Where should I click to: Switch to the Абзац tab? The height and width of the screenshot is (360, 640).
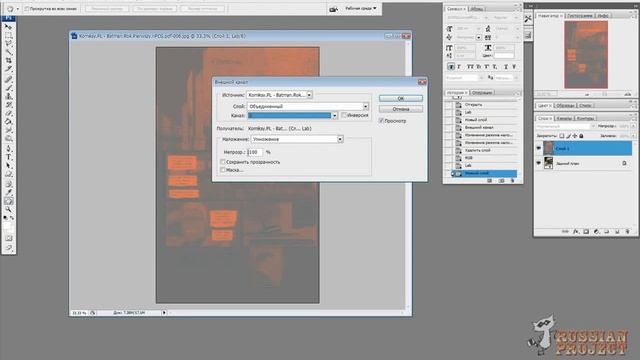tap(476, 9)
